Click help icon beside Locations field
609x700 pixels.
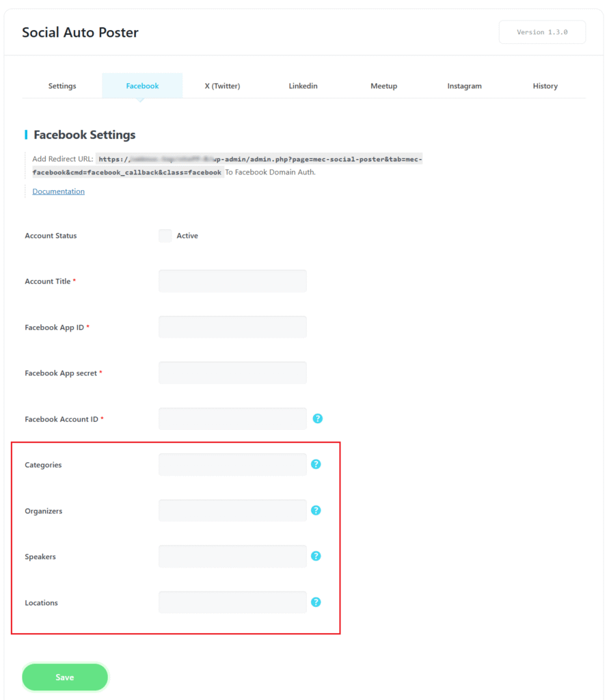pyautogui.click(x=316, y=602)
